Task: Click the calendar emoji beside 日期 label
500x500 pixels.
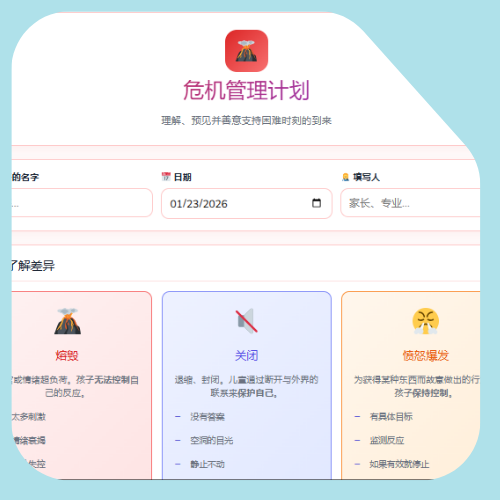Action: [166, 177]
